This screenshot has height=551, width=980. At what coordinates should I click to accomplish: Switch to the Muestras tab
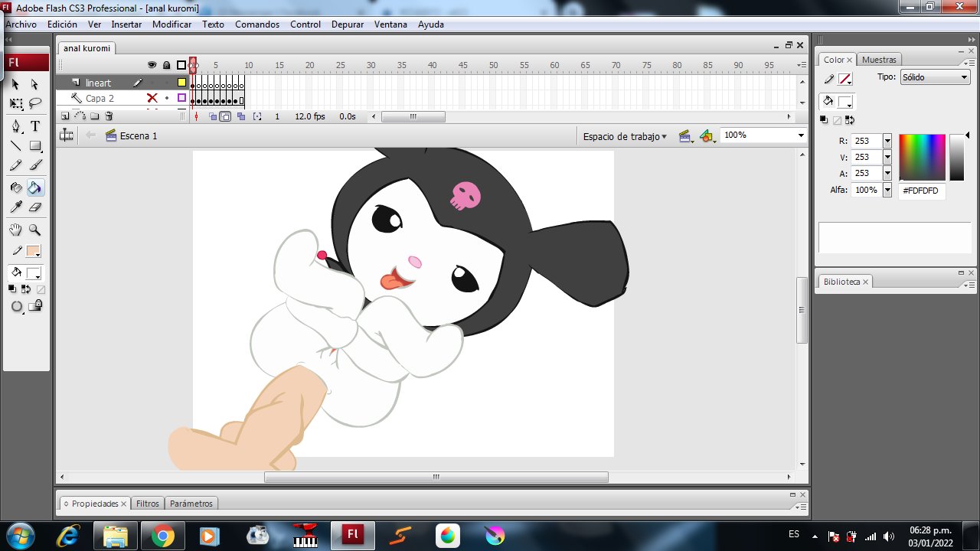click(879, 60)
